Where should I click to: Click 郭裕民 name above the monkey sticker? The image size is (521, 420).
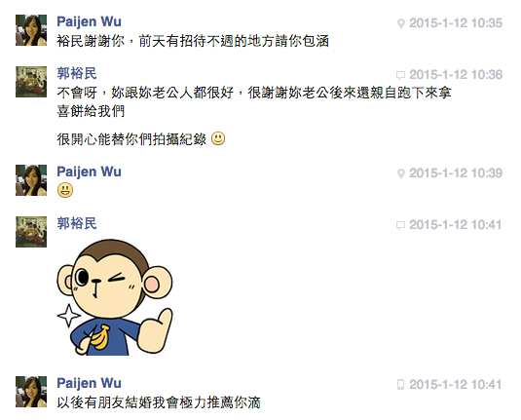click(77, 223)
